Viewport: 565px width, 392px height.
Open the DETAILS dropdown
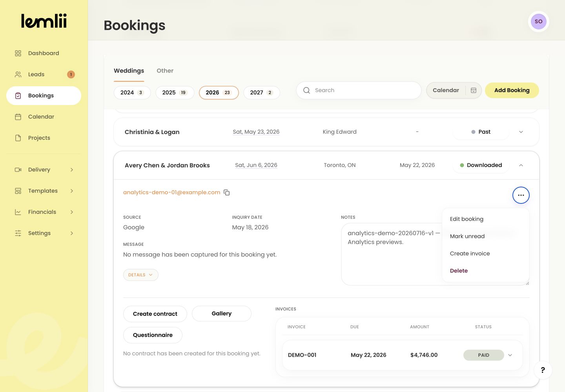coord(141,275)
